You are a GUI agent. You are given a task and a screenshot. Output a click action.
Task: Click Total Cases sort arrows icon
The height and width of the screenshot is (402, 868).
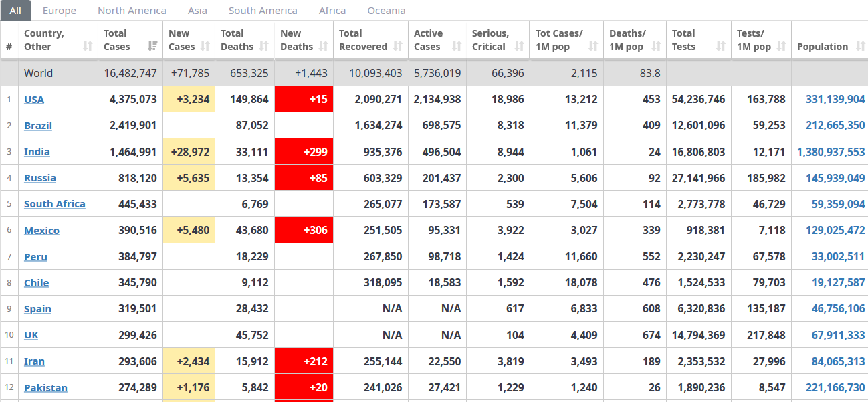point(152,47)
